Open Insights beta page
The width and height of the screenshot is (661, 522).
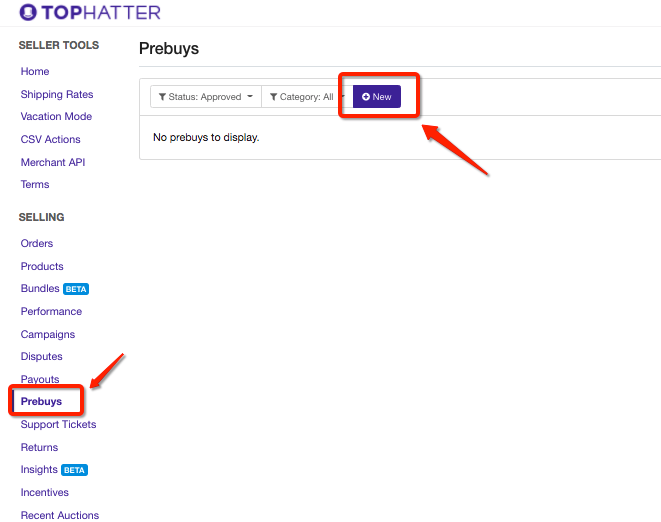(x=39, y=469)
